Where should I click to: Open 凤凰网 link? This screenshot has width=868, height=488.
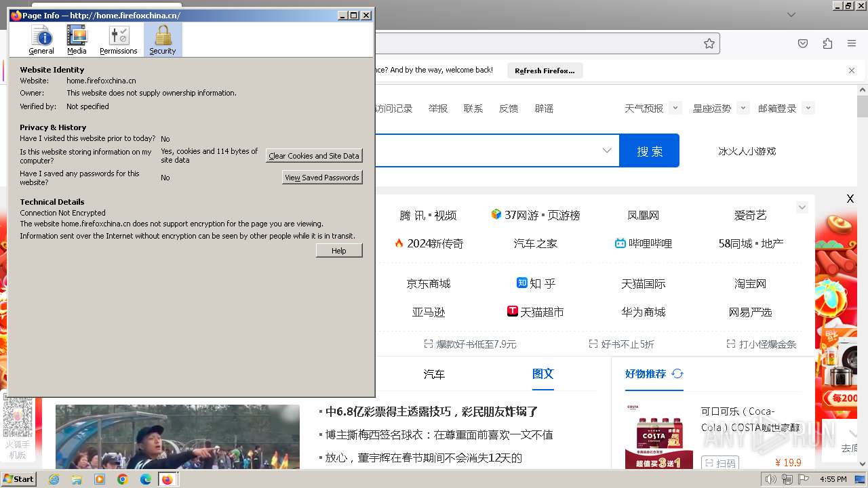point(644,216)
